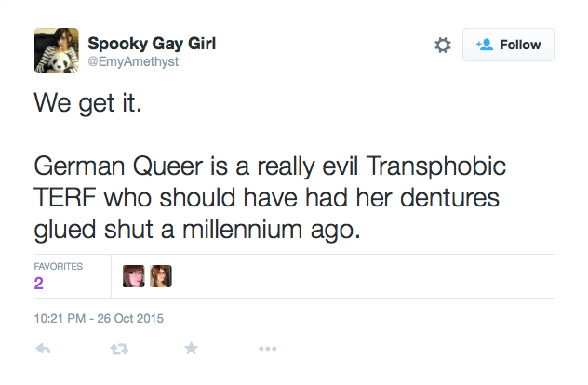
Task: View the second favoriter's avatar
Action: [x=161, y=276]
